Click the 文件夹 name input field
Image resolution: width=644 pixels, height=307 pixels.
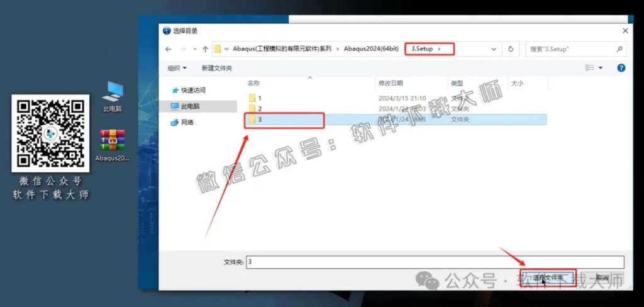(435, 262)
